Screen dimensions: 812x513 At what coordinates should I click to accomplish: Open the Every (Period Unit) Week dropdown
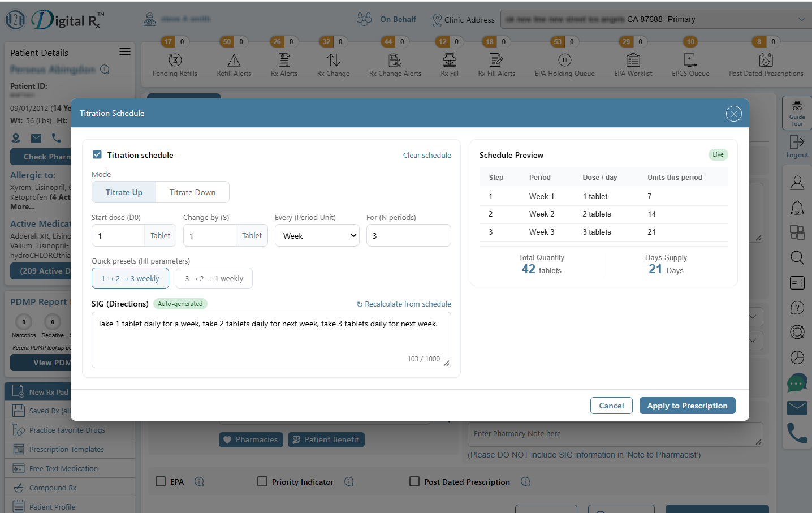(x=317, y=235)
